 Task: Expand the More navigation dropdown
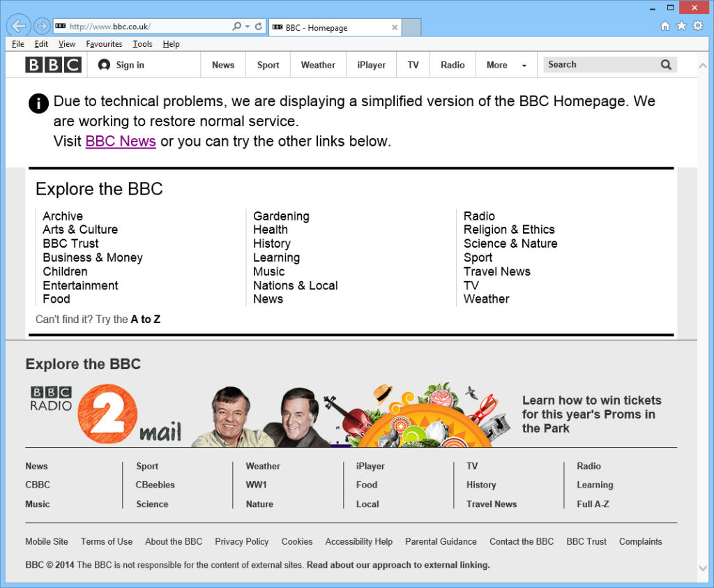(506, 65)
